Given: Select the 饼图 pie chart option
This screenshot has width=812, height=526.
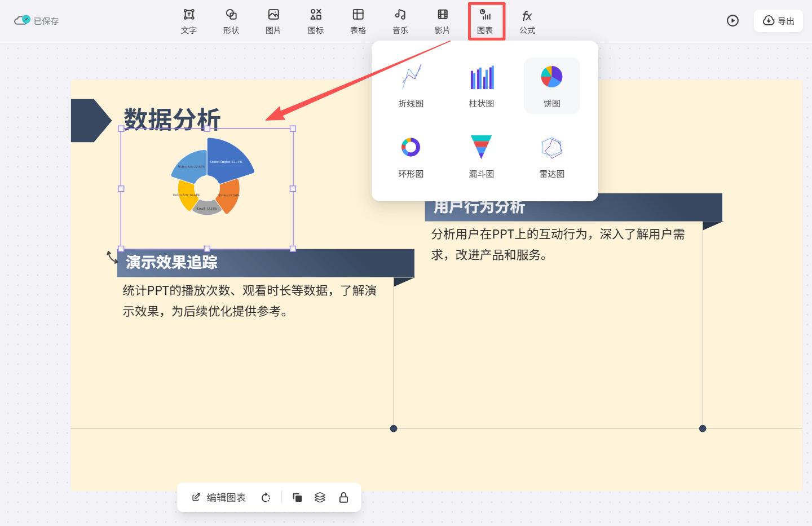Looking at the screenshot, I should 552,86.
